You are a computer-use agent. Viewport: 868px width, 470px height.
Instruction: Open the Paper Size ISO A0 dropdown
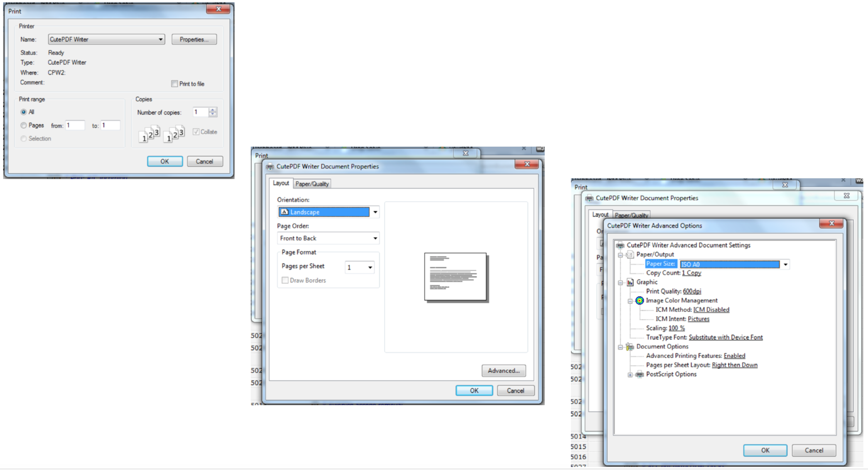click(x=785, y=264)
